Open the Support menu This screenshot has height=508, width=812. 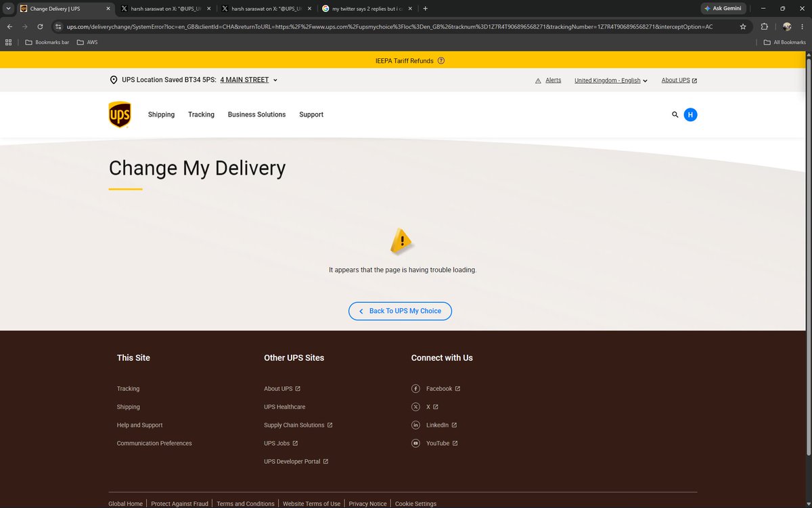pyautogui.click(x=311, y=114)
